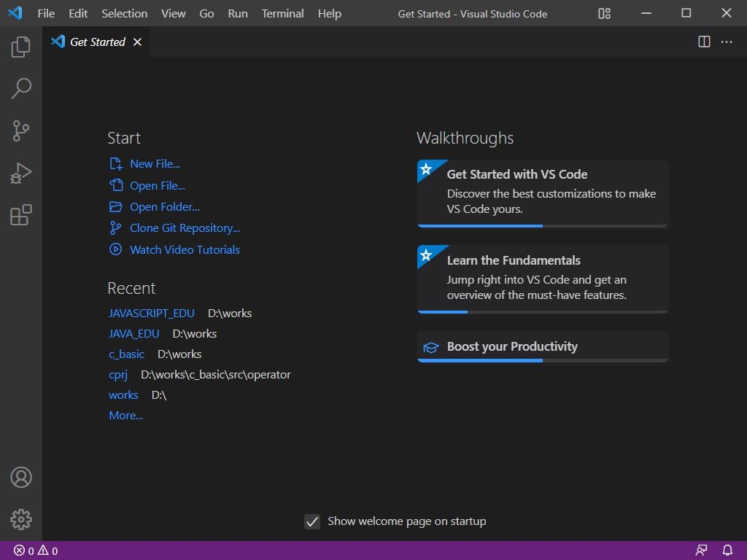Open the Run and Debug view
This screenshot has width=747, height=560.
21,174
